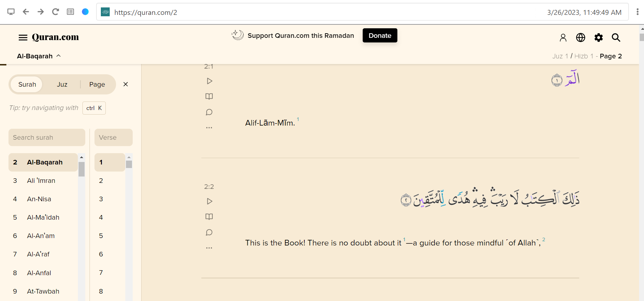Open the user profile icon
The image size is (644, 301).
coord(563,37)
